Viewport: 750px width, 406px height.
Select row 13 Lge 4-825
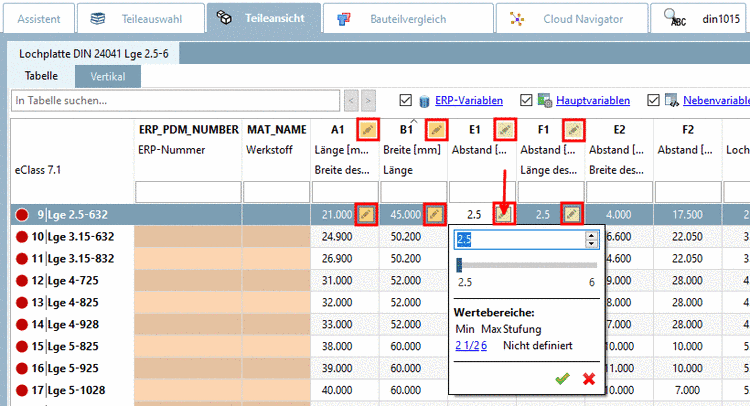(72, 303)
